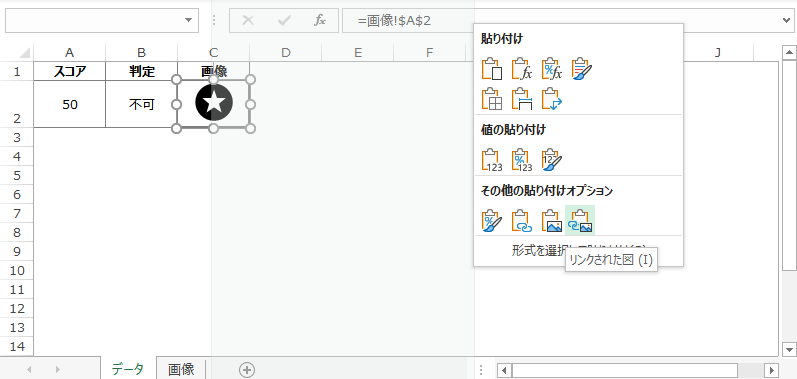Select row 10 header

point(17,270)
